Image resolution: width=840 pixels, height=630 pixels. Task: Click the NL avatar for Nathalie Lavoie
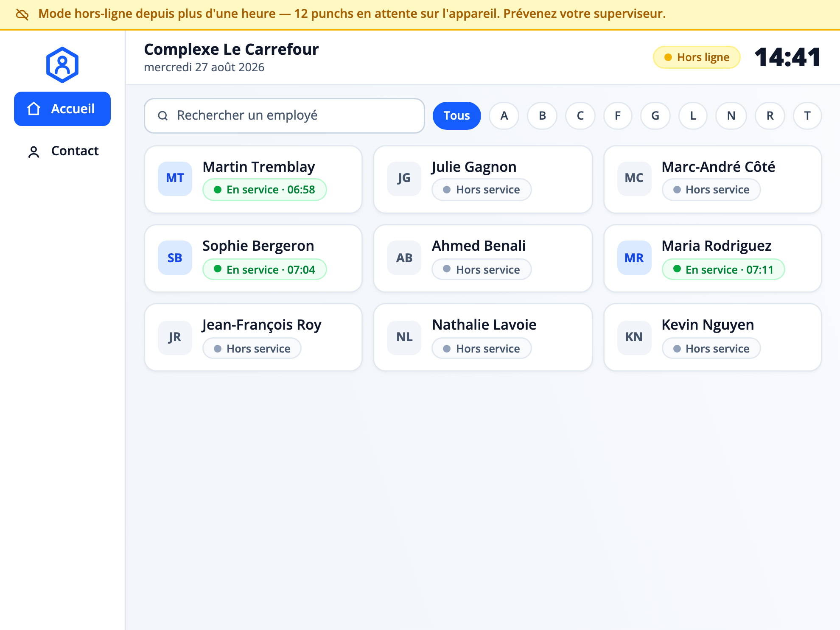pyautogui.click(x=404, y=337)
